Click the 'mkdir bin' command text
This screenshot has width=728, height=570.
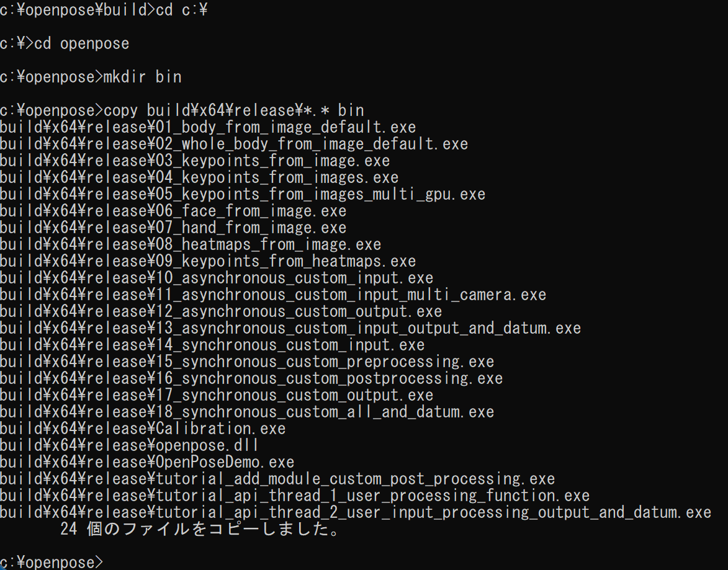(142, 77)
